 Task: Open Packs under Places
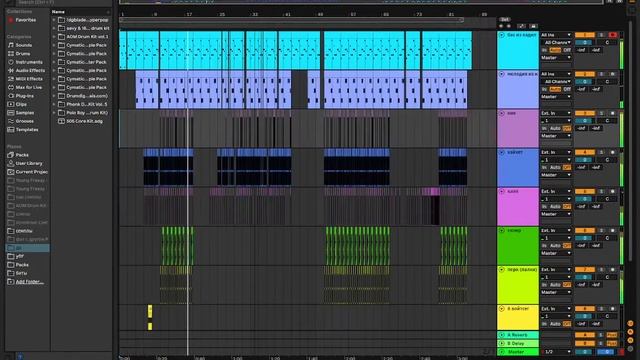tap(22, 155)
